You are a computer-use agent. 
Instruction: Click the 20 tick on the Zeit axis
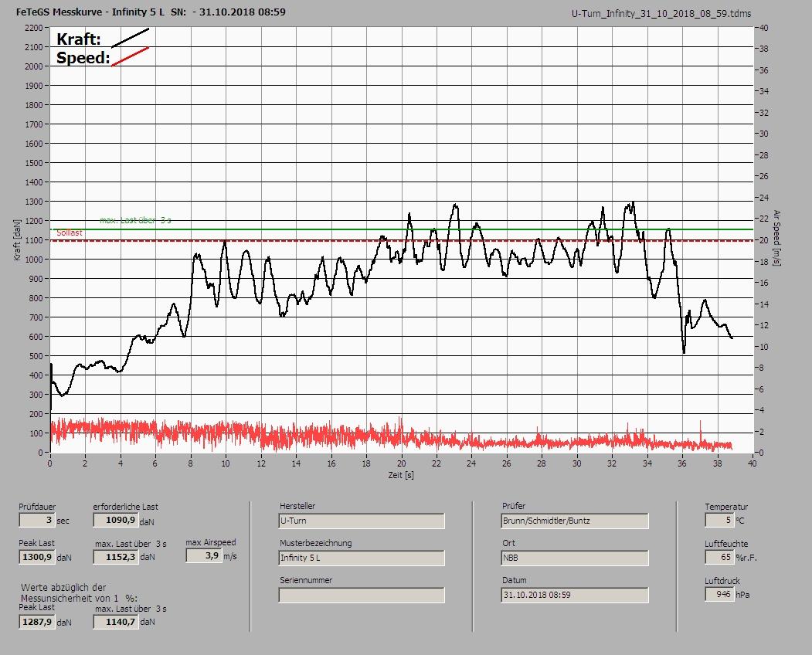(402, 463)
